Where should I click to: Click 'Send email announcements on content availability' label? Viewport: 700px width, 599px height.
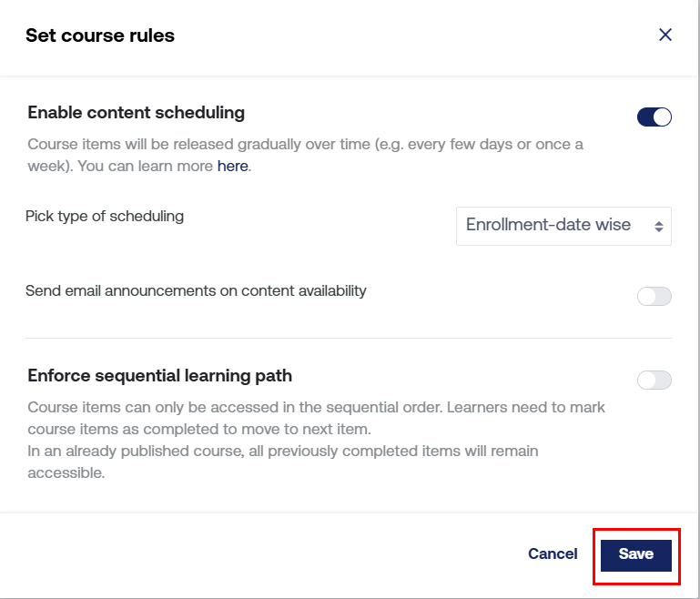tap(196, 291)
